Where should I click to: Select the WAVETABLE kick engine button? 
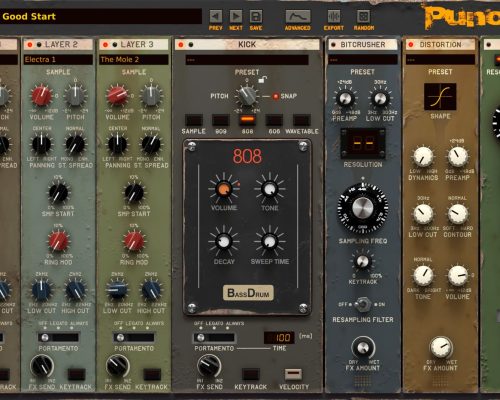[x=302, y=120]
